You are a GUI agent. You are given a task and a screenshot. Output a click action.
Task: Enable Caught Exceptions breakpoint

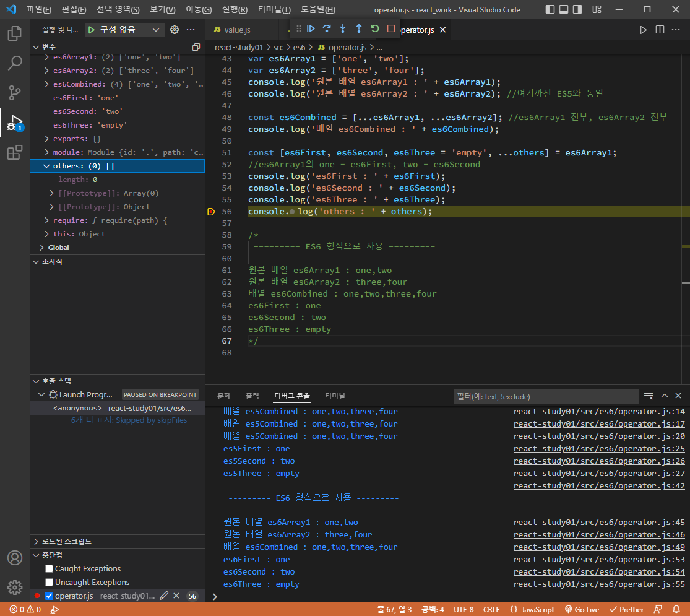pos(50,568)
